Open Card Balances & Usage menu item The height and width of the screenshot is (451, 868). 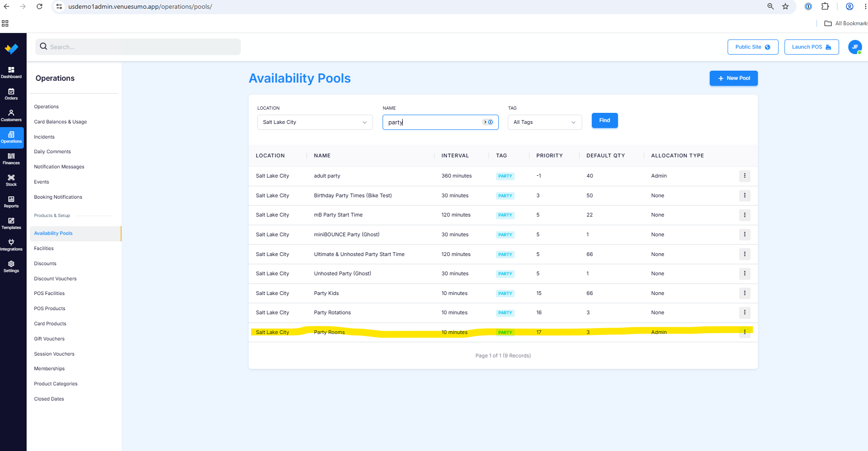pyautogui.click(x=60, y=122)
